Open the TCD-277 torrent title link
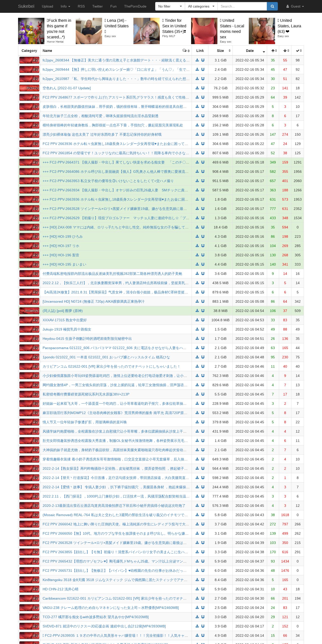Image resolution: width=322 pixels, height=644 pixels. (96, 617)
